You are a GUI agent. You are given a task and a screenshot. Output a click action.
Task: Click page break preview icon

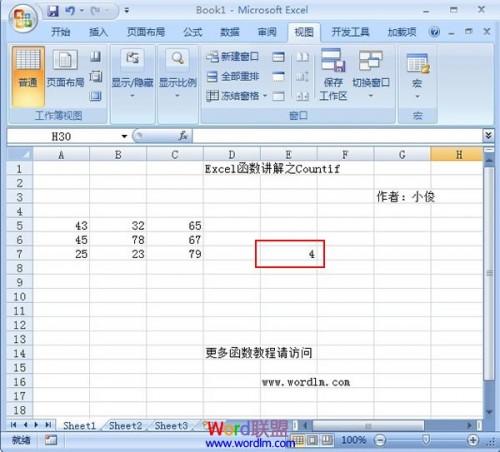click(x=96, y=56)
